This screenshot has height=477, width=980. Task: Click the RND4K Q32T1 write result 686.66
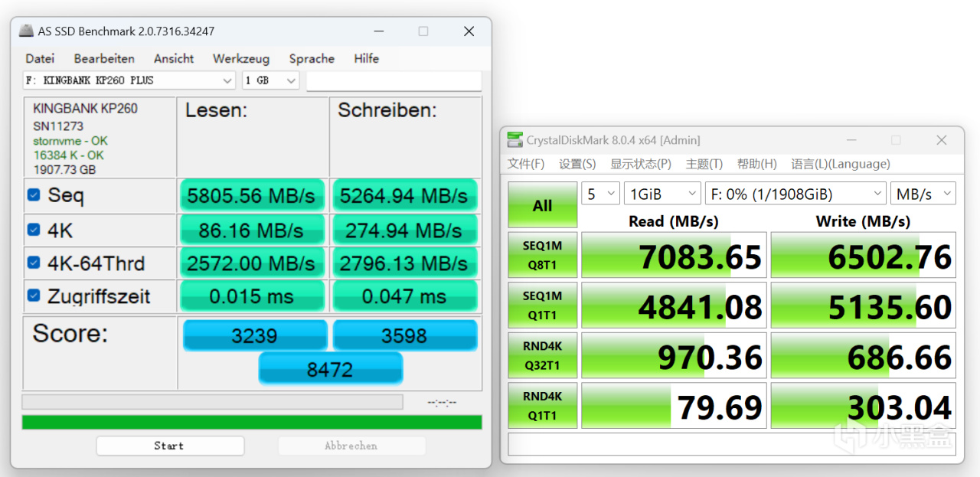864,356
